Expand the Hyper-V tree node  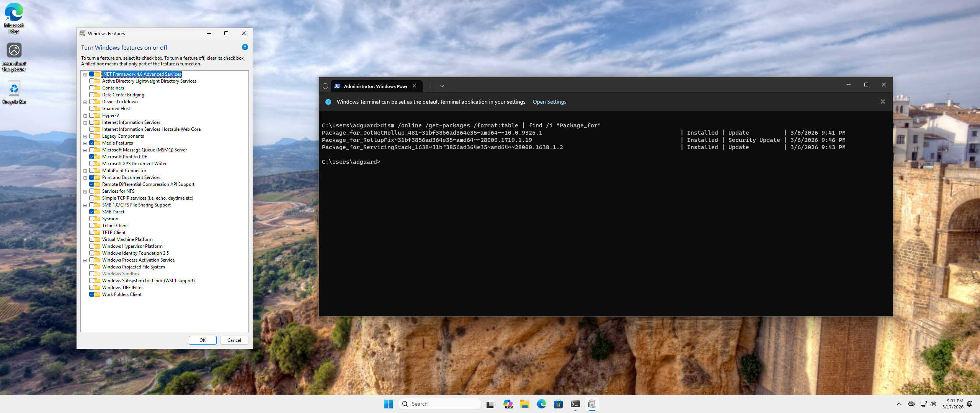coord(85,116)
